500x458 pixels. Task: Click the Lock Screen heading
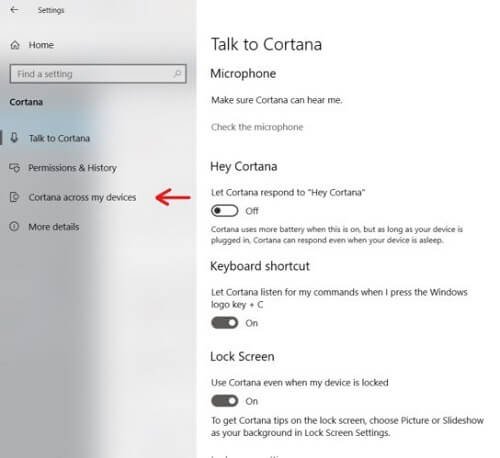(x=242, y=356)
